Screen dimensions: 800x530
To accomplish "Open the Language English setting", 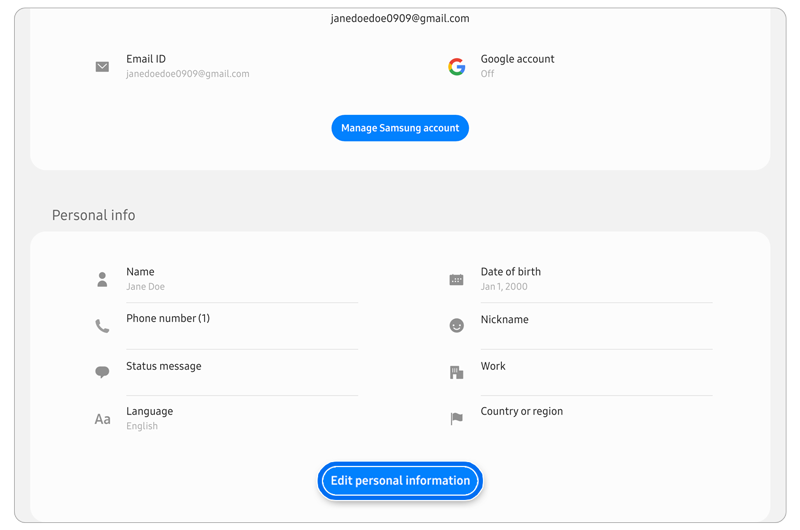I will (149, 418).
